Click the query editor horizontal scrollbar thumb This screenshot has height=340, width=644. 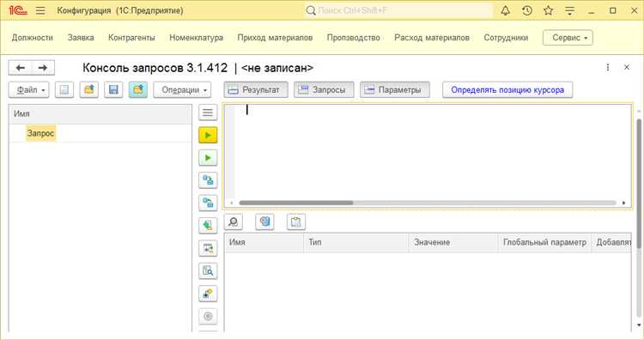point(296,203)
